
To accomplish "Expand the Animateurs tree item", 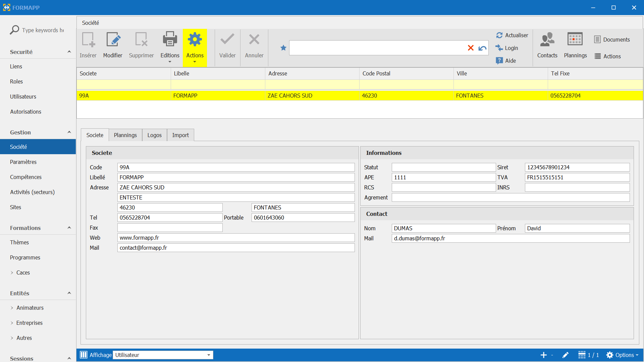I will [x=12, y=308].
